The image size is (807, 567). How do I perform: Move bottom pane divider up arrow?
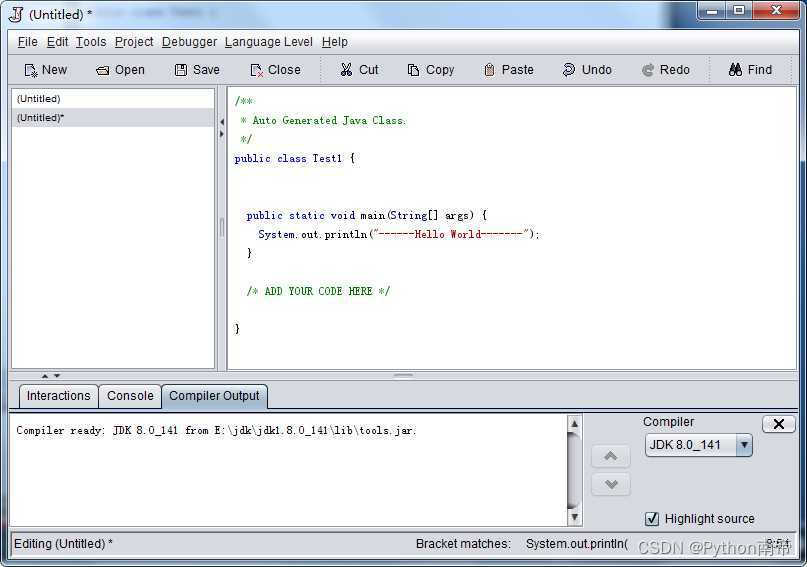coord(45,376)
